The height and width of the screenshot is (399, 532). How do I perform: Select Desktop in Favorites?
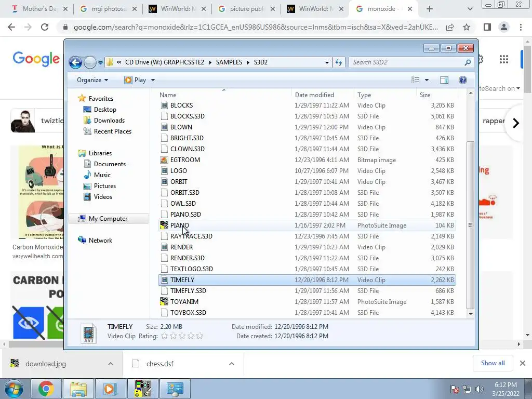click(x=100, y=110)
